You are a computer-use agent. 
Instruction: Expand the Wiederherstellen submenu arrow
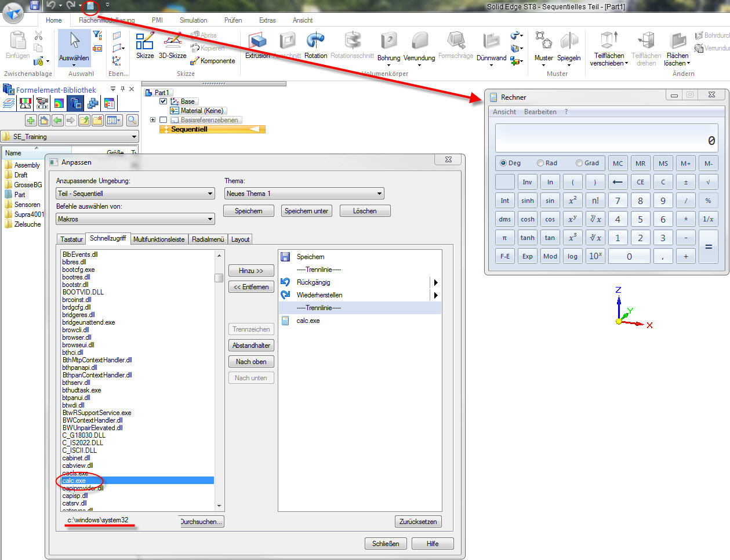coord(435,295)
